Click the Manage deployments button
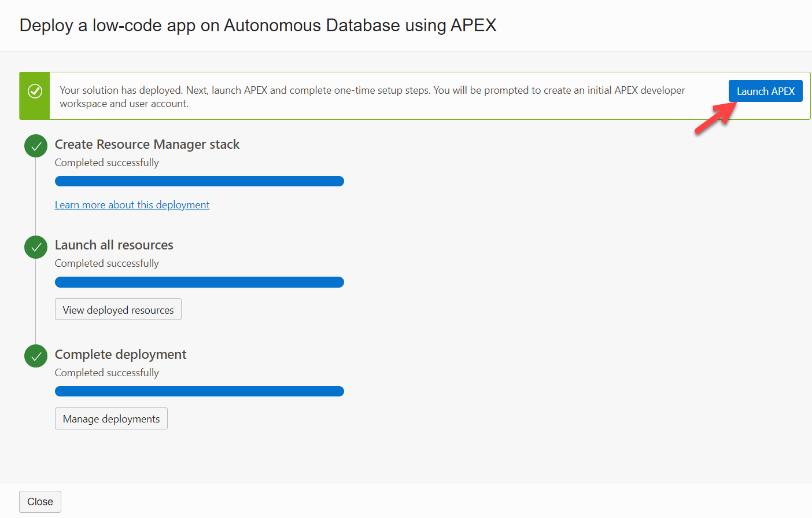The image size is (812, 518). (111, 418)
